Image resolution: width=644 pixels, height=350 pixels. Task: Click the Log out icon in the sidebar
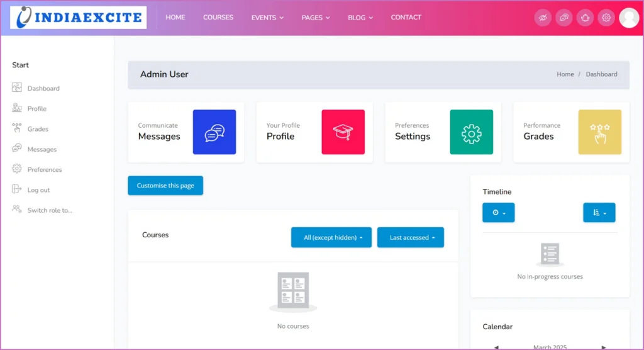pos(17,189)
